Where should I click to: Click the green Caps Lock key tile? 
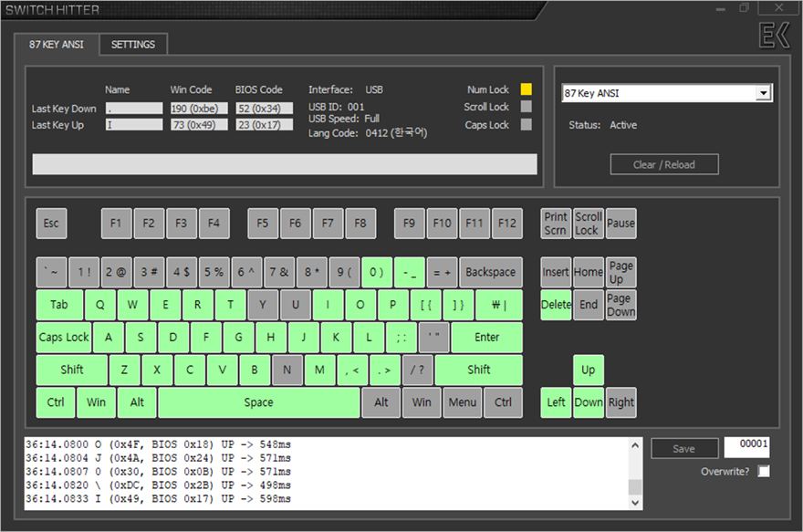point(64,337)
